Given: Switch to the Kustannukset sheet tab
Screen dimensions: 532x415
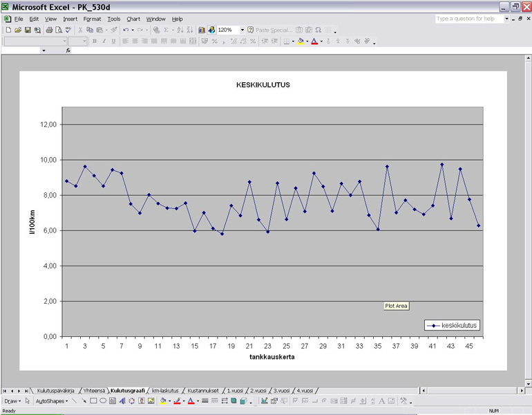Looking at the screenshot, I should tap(205, 390).
